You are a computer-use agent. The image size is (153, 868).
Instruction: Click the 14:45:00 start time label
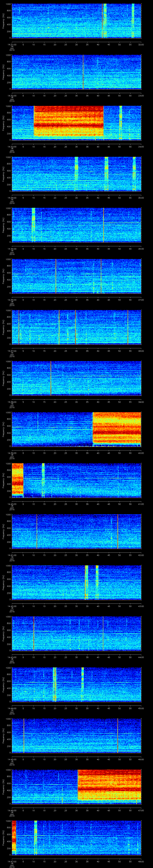click(x=12, y=760)
